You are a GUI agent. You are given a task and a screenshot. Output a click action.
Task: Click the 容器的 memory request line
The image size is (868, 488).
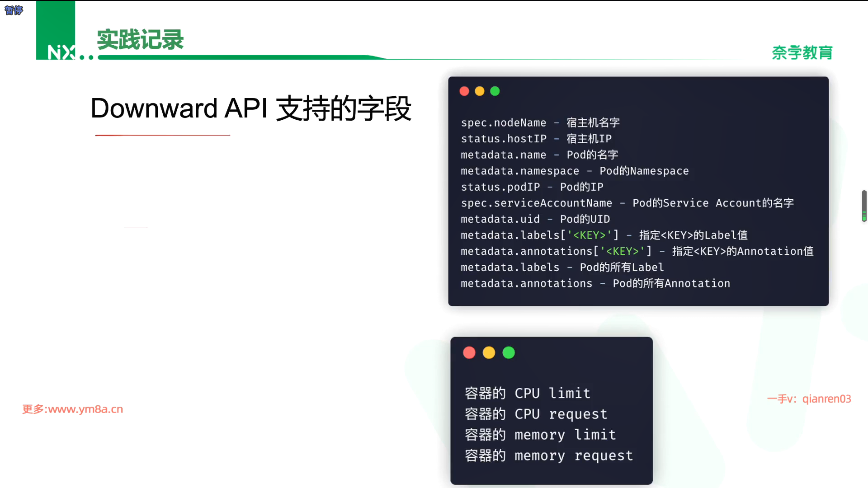(549, 455)
